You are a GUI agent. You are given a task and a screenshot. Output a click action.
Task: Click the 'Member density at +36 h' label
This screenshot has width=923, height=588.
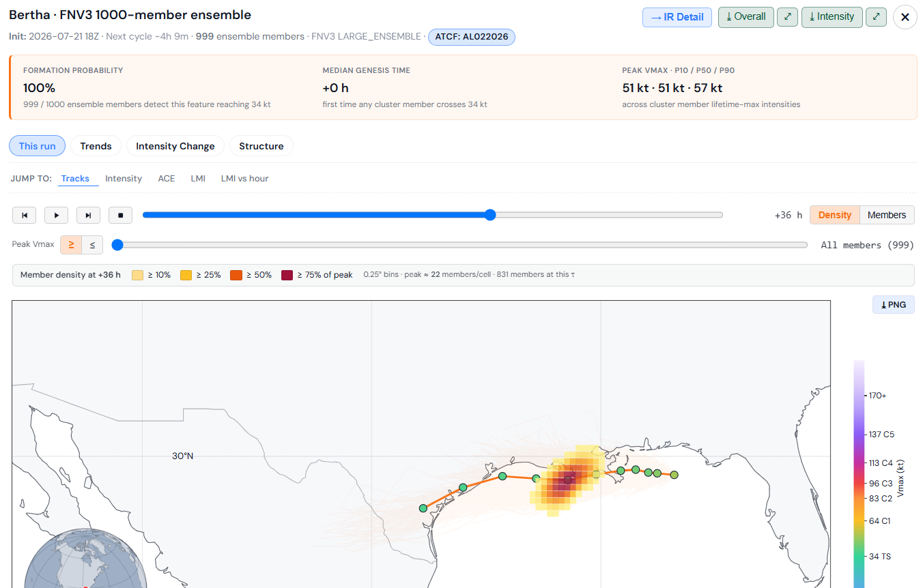click(70, 275)
